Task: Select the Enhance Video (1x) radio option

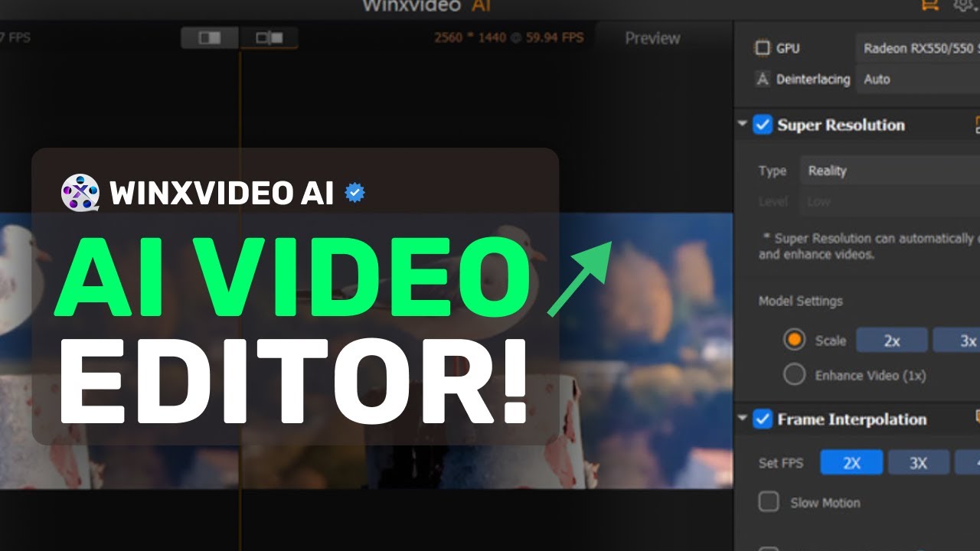Action: [x=795, y=375]
